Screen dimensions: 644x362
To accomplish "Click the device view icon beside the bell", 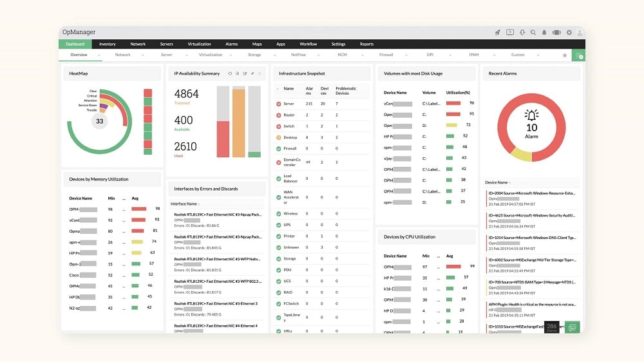I will pyautogui.click(x=556, y=32).
